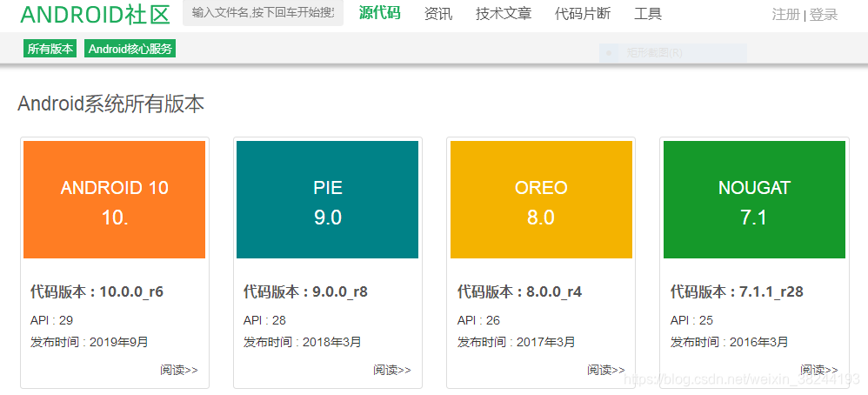Click 发布时间 : 2019年9月 text
The width and height of the screenshot is (868, 395).
[90, 342]
